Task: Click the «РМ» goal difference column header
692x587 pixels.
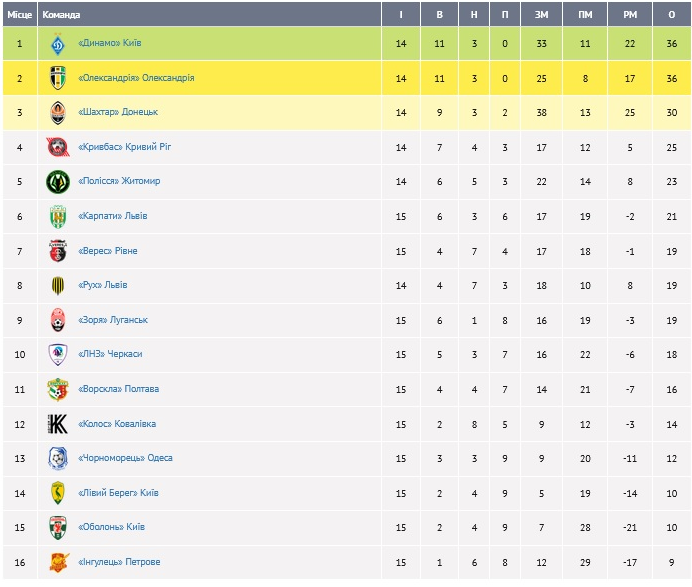Action: [x=629, y=15]
